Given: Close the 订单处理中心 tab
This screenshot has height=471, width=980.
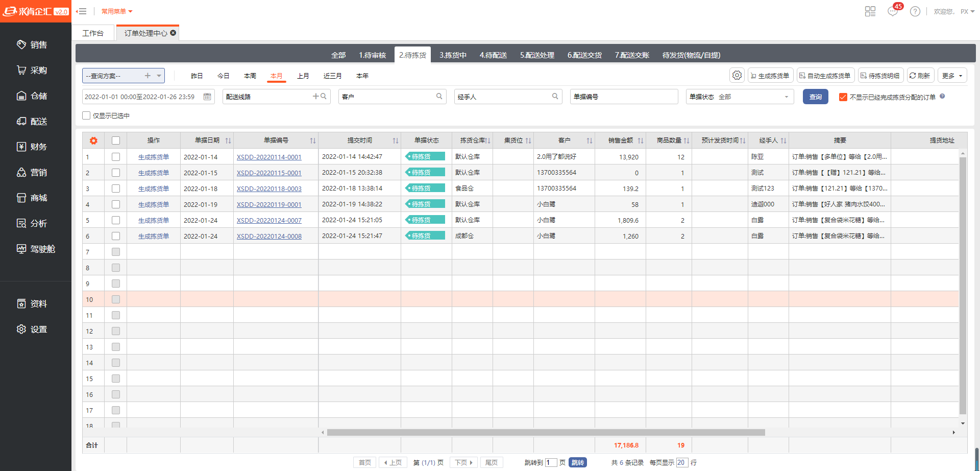Looking at the screenshot, I should pos(174,33).
